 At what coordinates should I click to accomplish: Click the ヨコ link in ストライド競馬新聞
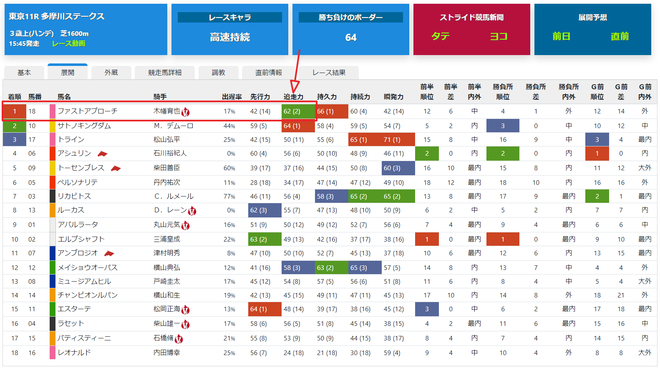(499, 36)
